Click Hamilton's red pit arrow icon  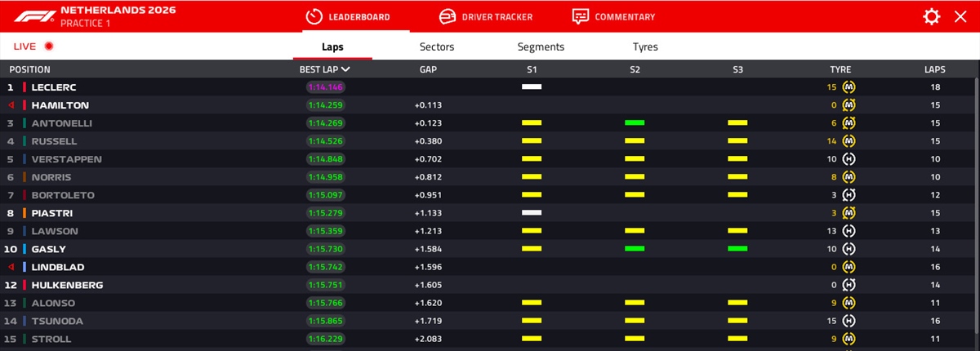coord(11,104)
